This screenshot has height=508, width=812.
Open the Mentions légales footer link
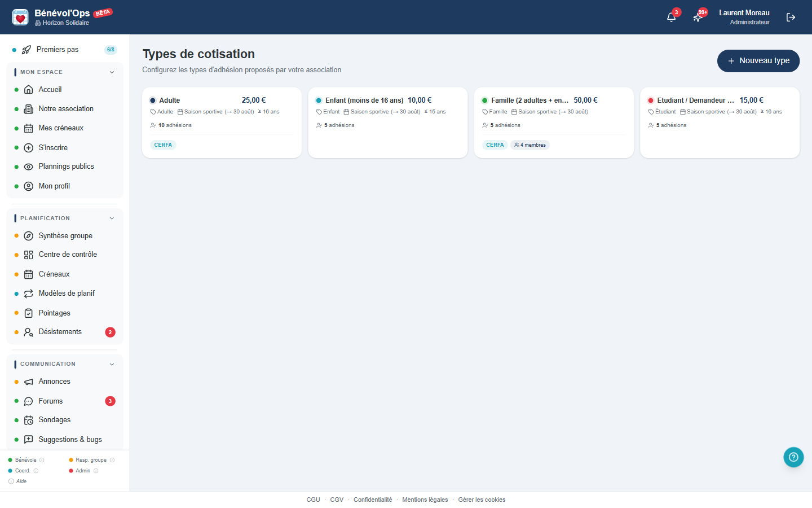425,500
